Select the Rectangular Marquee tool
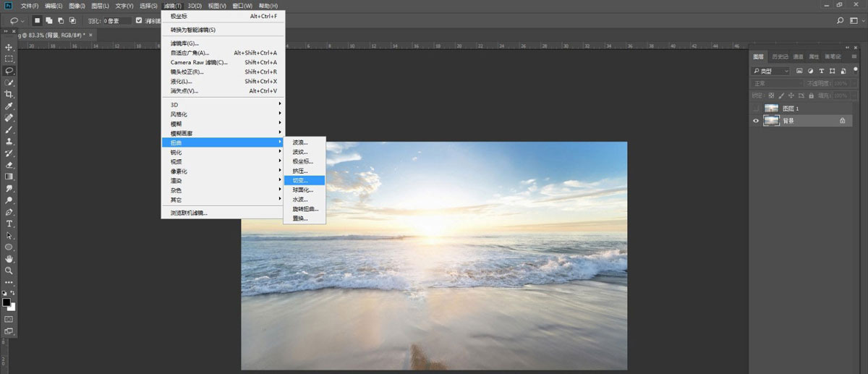The width and height of the screenshot is (868, 374). tap(9, 59)
